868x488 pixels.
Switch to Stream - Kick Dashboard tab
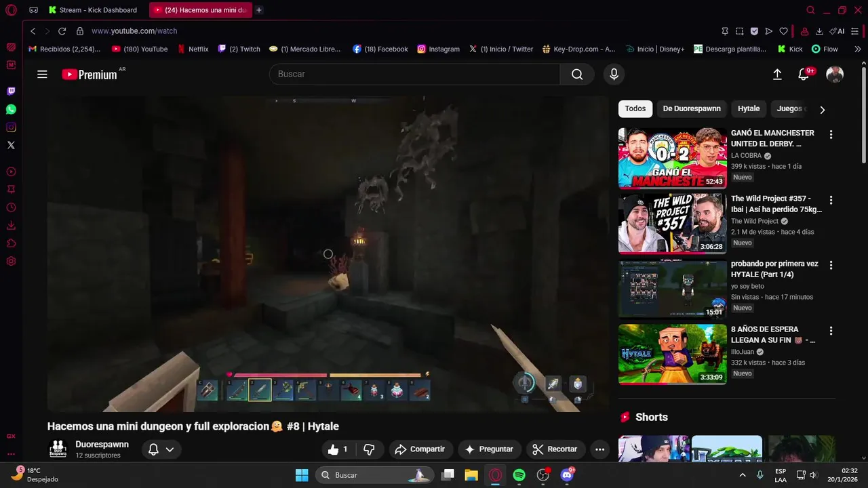pyautogui.click(x=93, y=10)
